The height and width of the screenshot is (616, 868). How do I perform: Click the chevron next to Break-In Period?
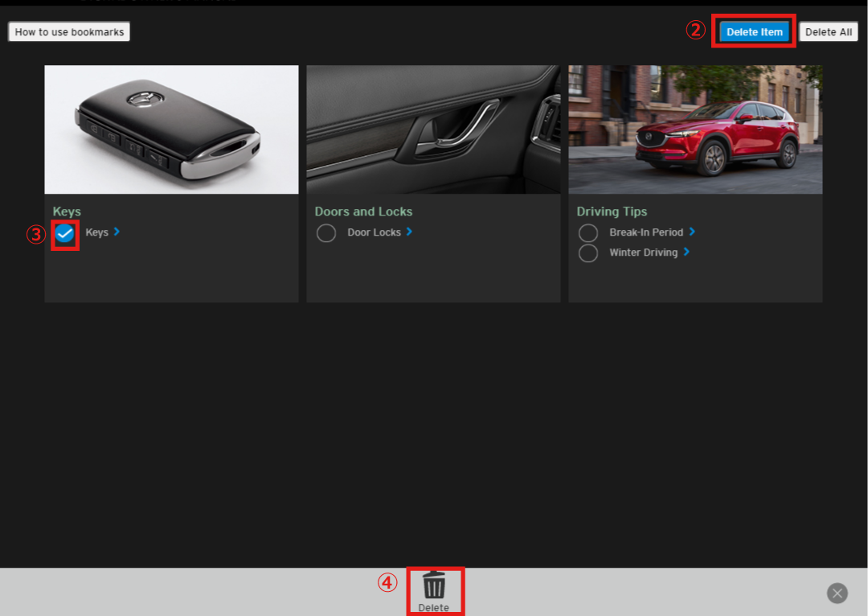[692, 232]
